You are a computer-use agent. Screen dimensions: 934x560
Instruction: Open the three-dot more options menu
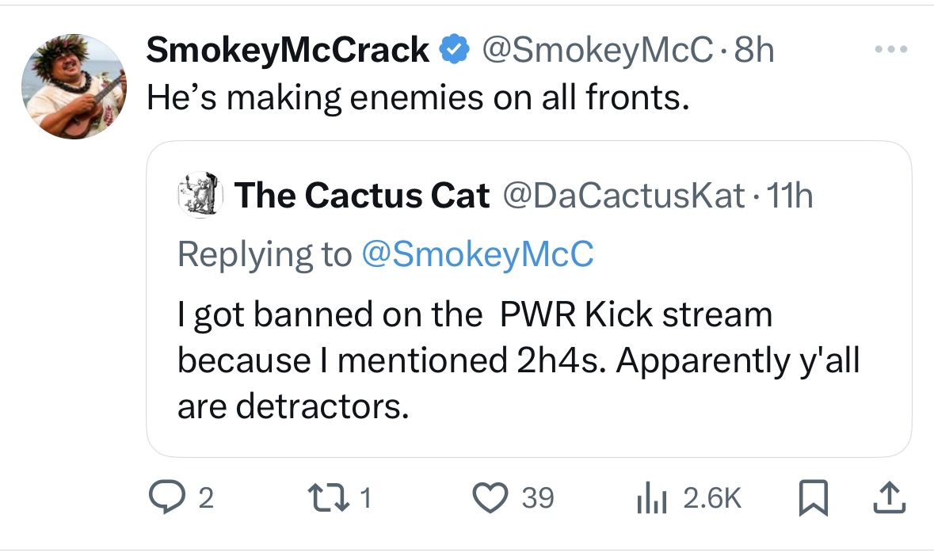click(x=891, y=49)
